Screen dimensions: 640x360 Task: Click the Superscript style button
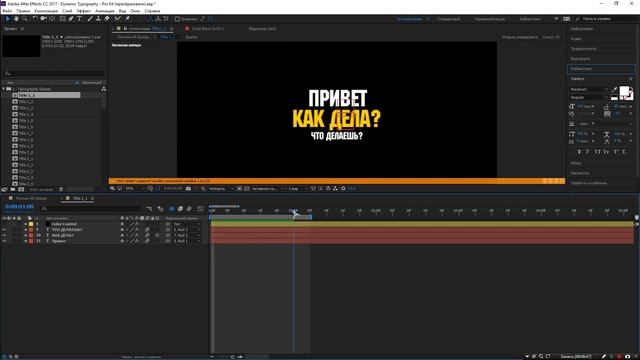pos(616,152)
